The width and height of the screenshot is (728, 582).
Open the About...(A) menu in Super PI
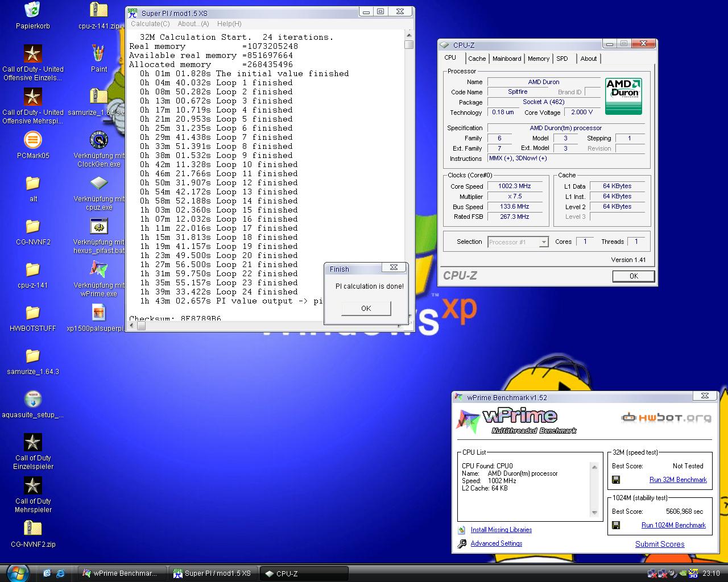click(193, 24)
